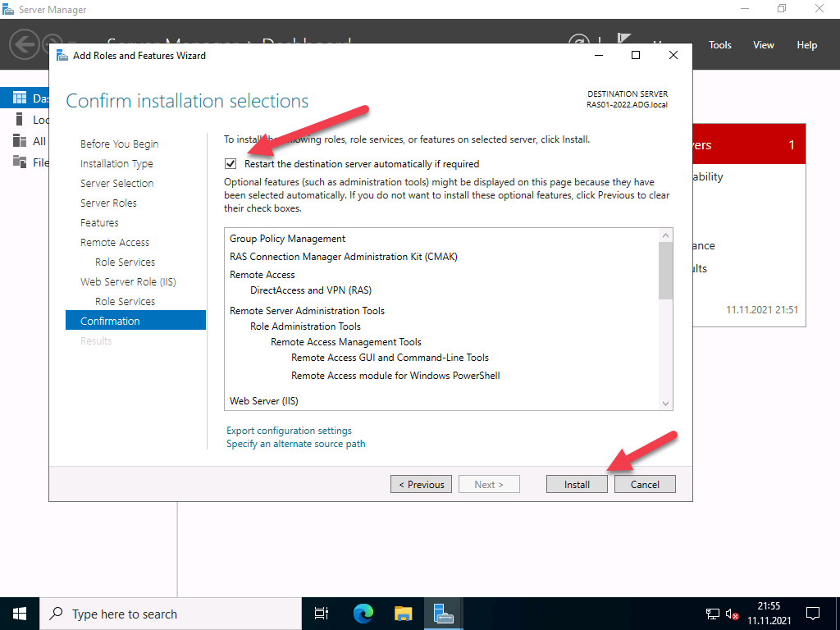Click the Cancel button in wizard

(x=645, y=484)
